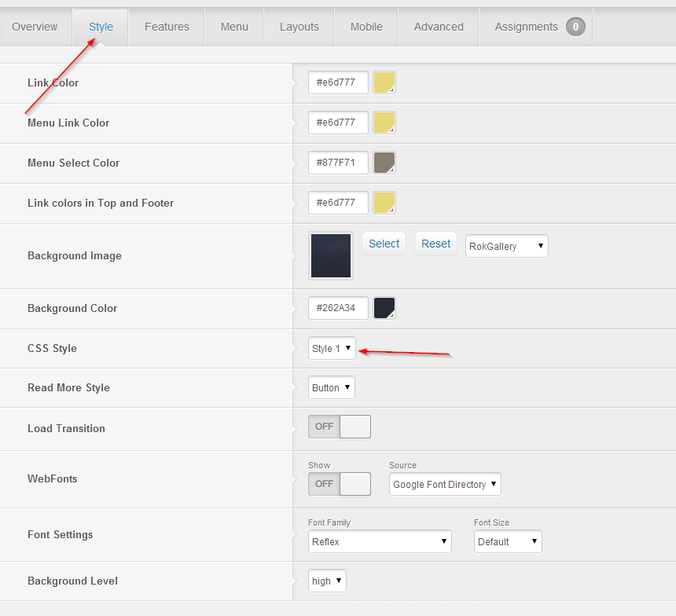The height and width of the screenshot is (616, 676).
Task: Open the Font Family dropdown
Action: (380, 541)
